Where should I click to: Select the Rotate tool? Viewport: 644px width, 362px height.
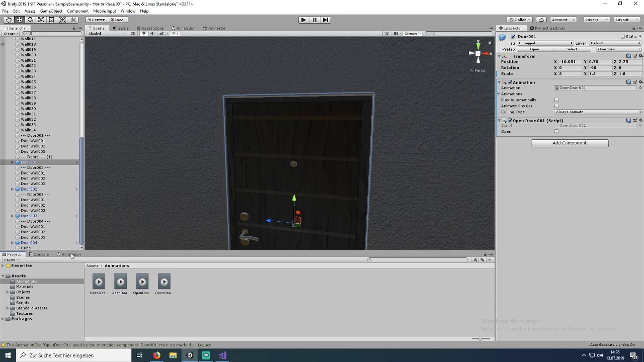[x=30, y=20]
